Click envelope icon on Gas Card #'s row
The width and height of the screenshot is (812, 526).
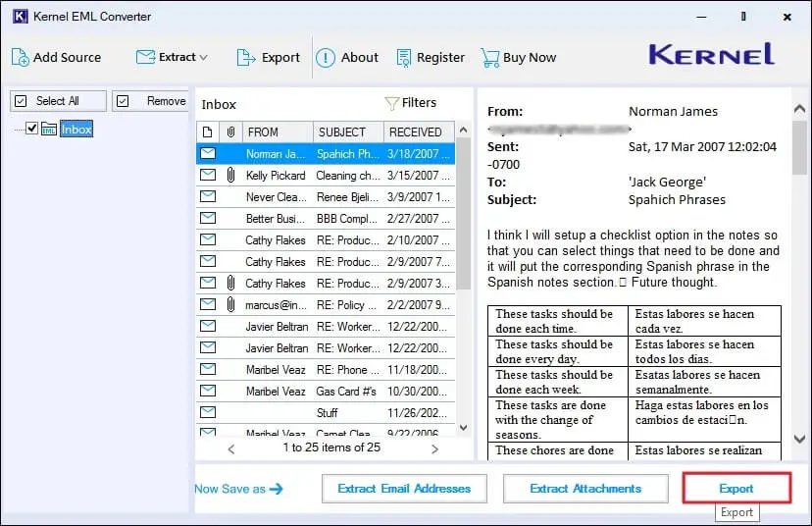pyautogui.click(x=208, y=391)
